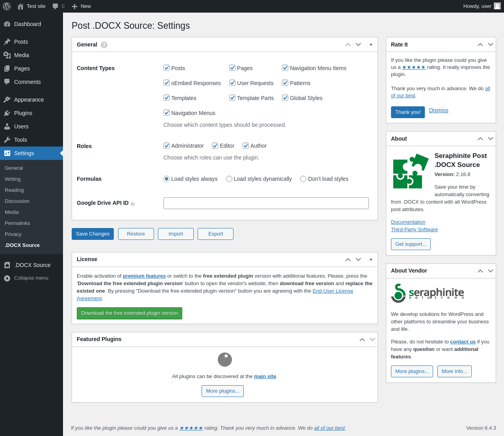The height and width of the screenshot is (436, 504).
Task: Click the green puzzle plugin logo
Action: (411, 171)
